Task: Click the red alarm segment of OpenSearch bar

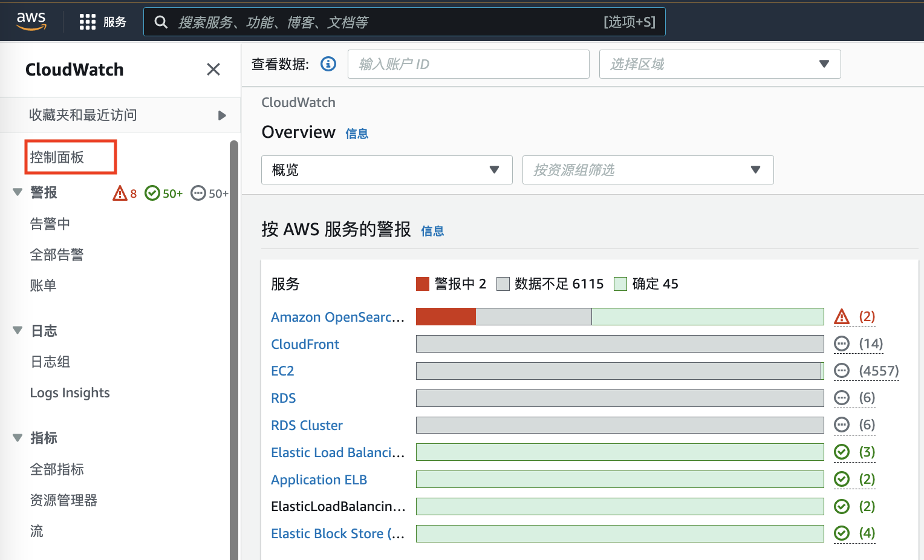Action: (446, 317)
